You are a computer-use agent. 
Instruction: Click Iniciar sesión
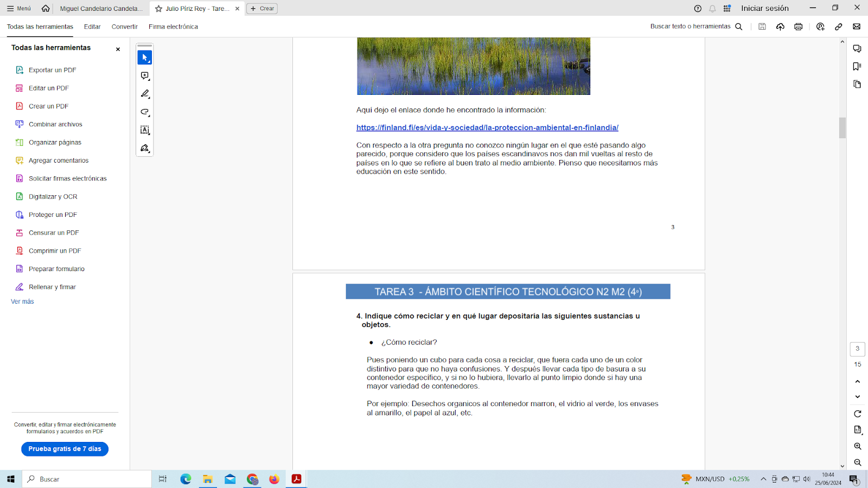[765, 8]
